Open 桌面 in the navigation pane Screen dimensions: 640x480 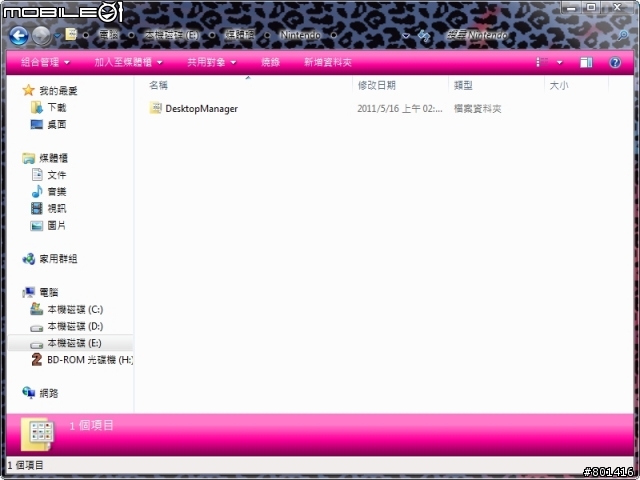56,124
